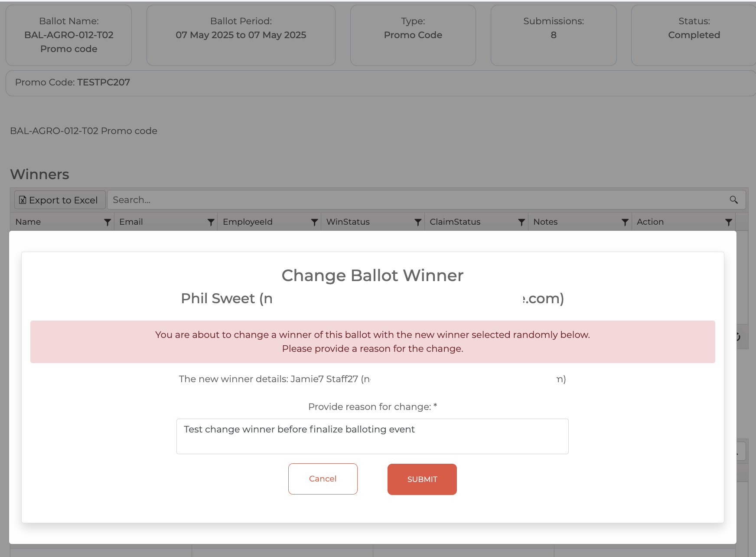Screen dimensions: 756x557
Task: Sort by the Notes column header
Action: pyautogui.click(x=545, y=222)
